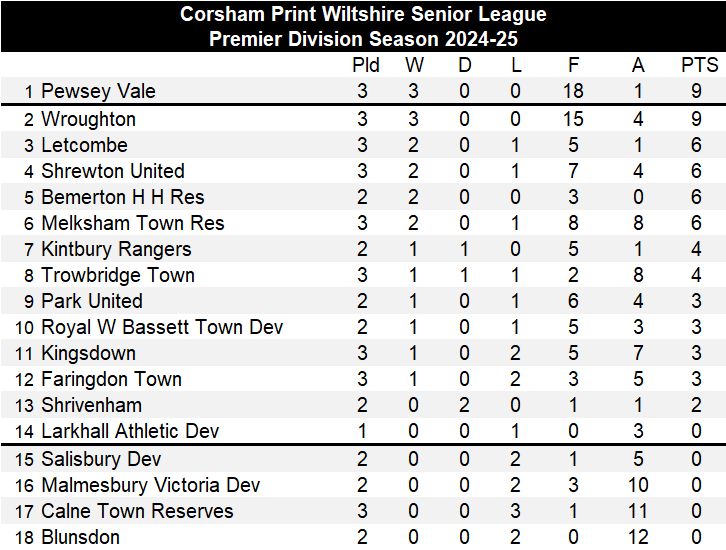The width and height of the screenshot is (726, 550).
Task: Select the Premier Division Season 2024-25 subtitle
Action: [363, 40]
